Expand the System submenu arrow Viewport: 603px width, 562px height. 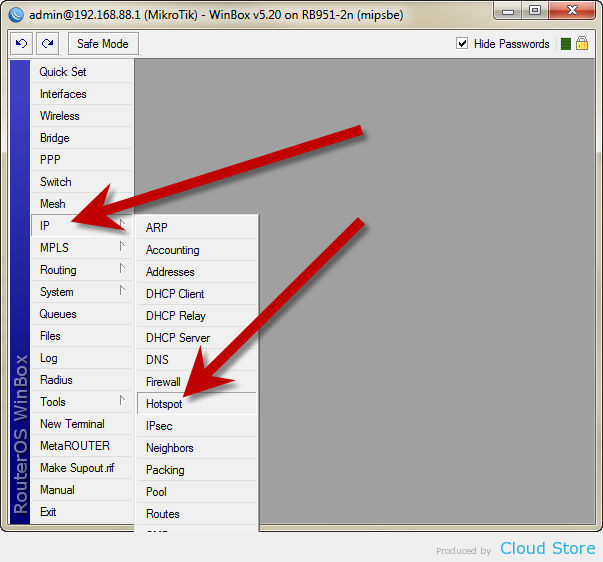[x=122, y=290]
